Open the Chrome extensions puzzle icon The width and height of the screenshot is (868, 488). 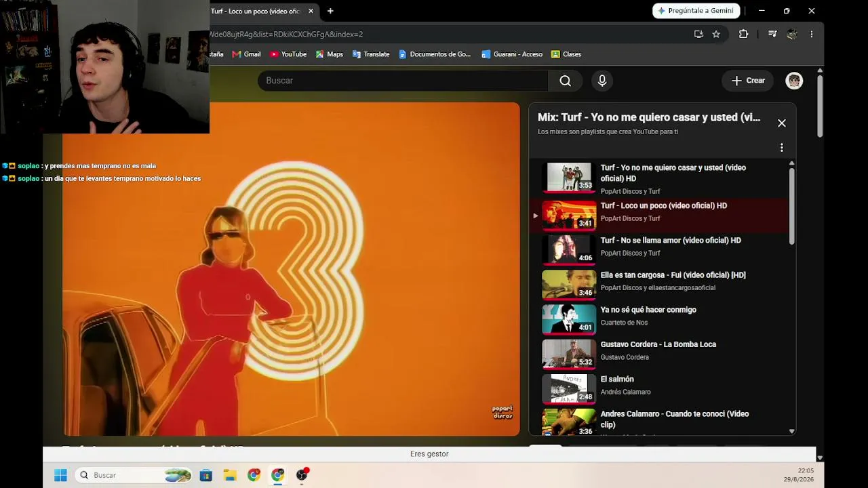[x=743, y=34]
